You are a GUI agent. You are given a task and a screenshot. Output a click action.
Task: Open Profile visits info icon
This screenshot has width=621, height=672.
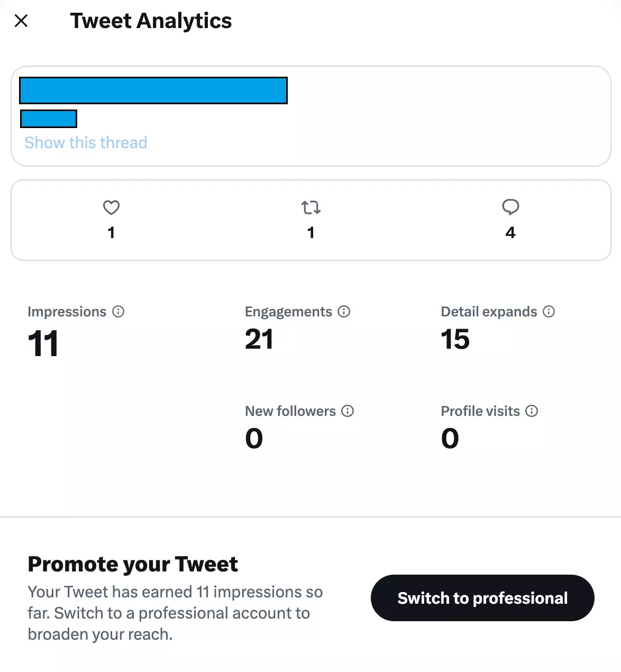pos(532,411)
